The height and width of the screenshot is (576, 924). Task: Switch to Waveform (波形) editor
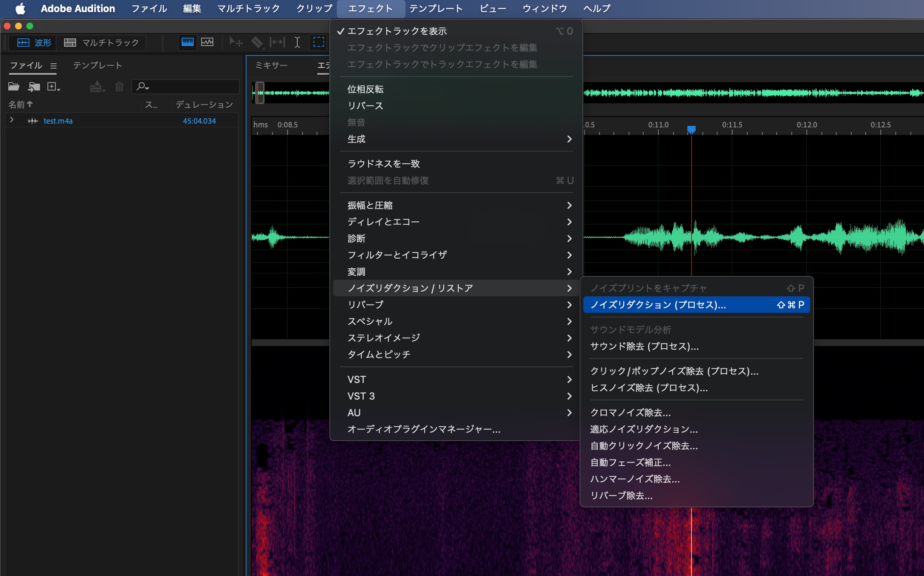pos(34,43)
